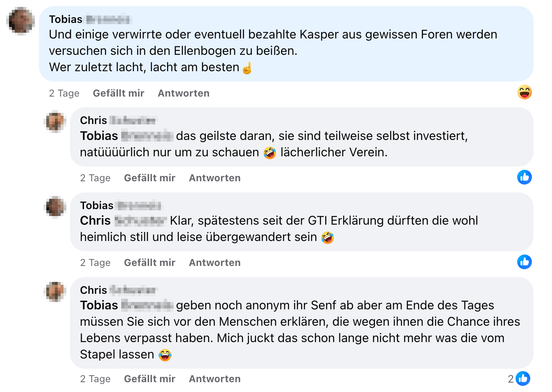Viewport: 552px width, 392px height.
Task: Click the thumbs-up reaction on Chris's first reply
Action: click(x=524, y=177)
